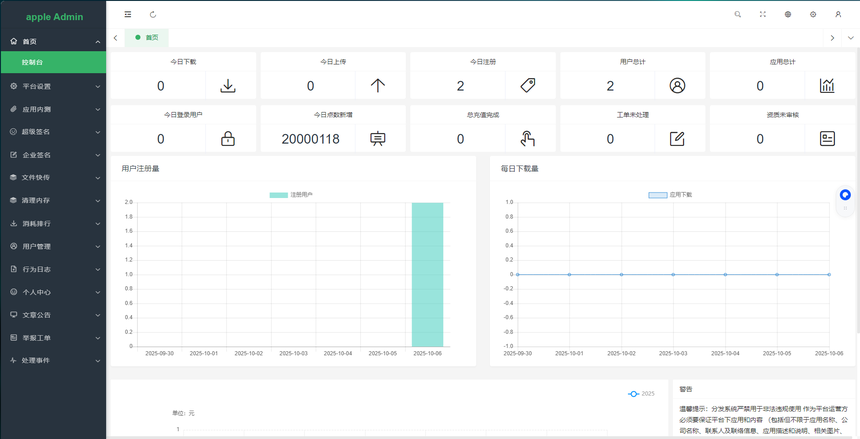Select the 控制台 menu item
Screen dimensions: 860x439
pyautogui.click(x=53, y=63)
